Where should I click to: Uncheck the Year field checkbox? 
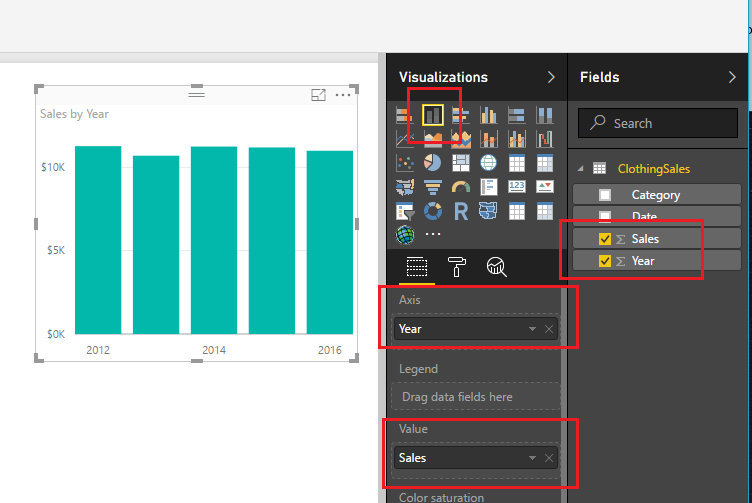pos(604,261)
